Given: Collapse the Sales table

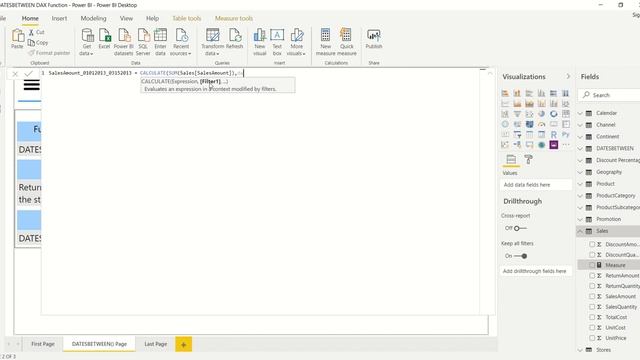Looking at the screenshot, I should click(580, 231).
